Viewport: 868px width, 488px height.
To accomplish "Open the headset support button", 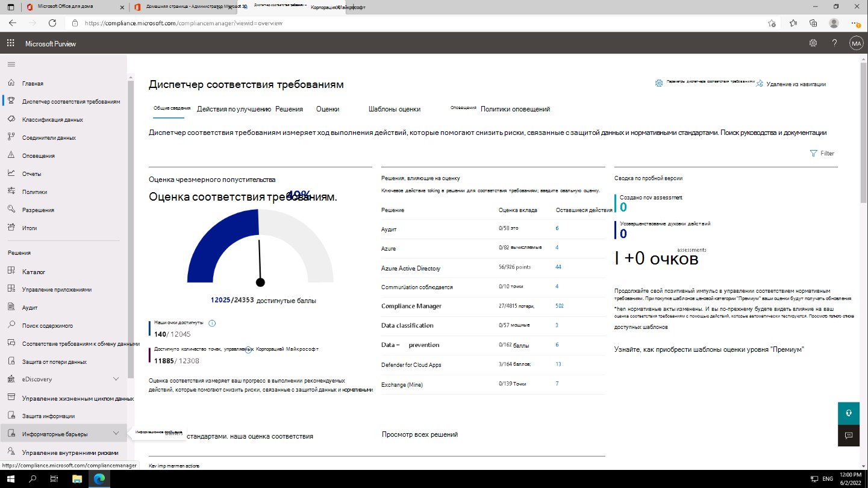I will [848, 413].
